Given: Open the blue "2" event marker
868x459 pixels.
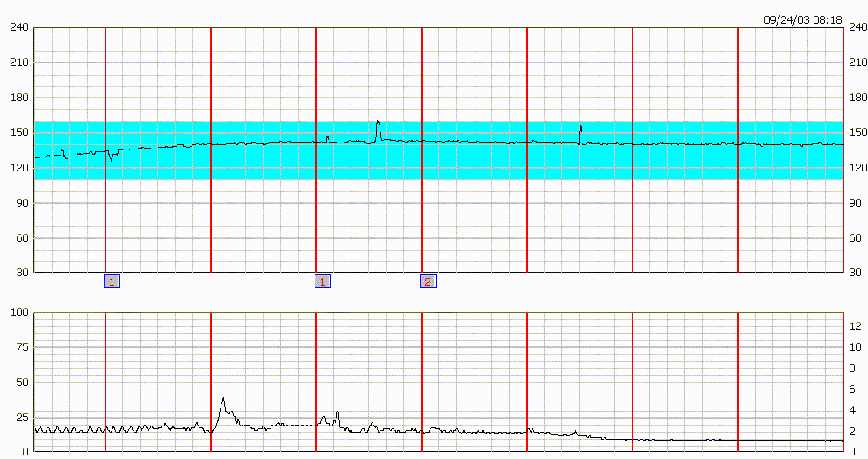Looking at the screenshot, I should (x=428, y=281).
